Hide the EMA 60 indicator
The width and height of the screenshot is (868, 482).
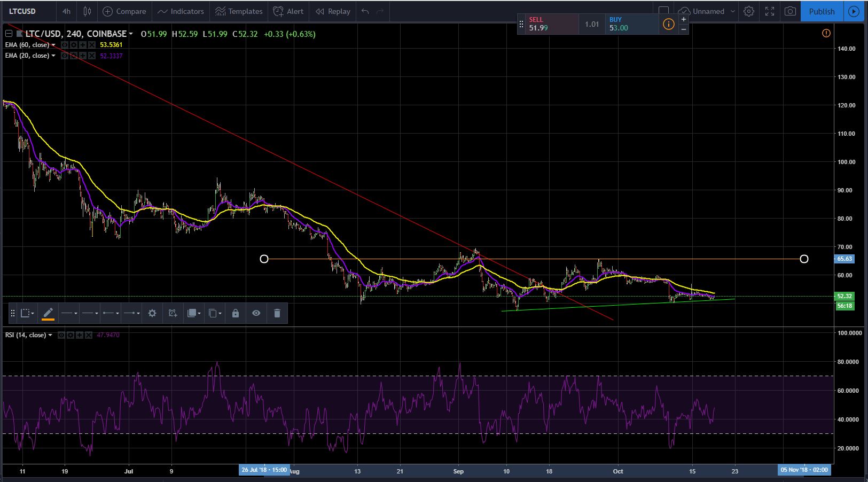pos(65,45)
